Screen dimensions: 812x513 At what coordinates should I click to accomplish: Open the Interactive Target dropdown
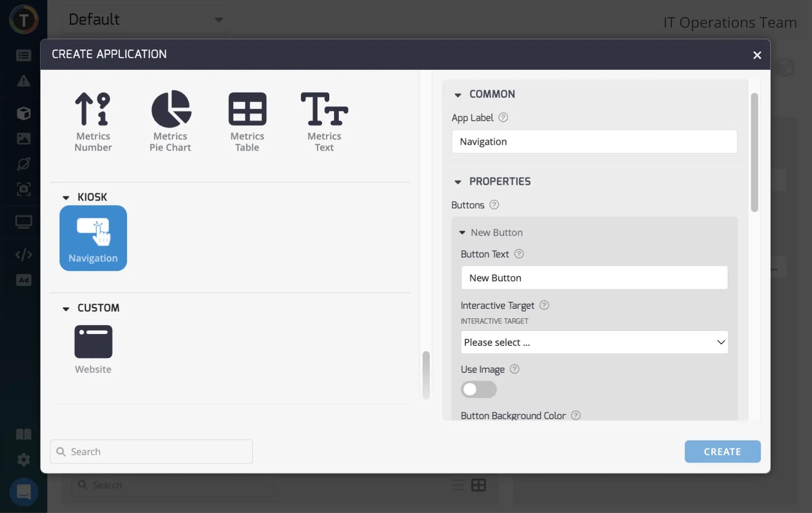[x=594, y=342]
